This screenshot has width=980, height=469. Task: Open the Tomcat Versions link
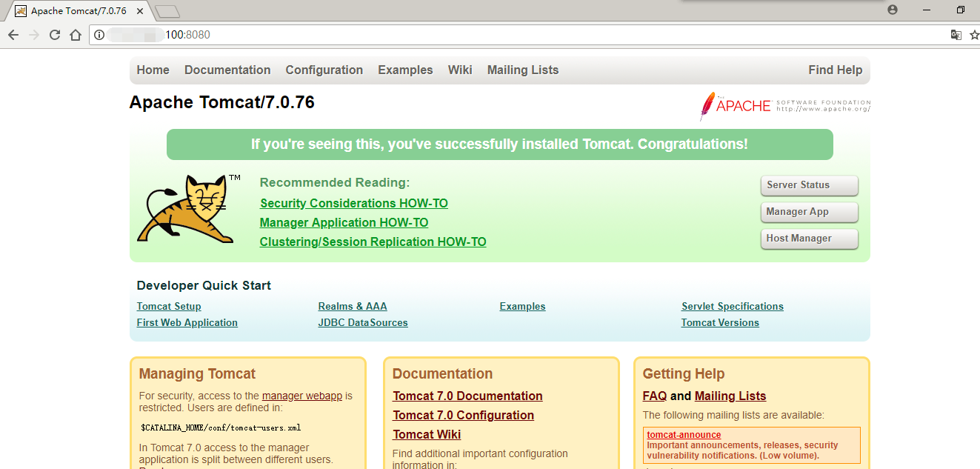(721, 323)
